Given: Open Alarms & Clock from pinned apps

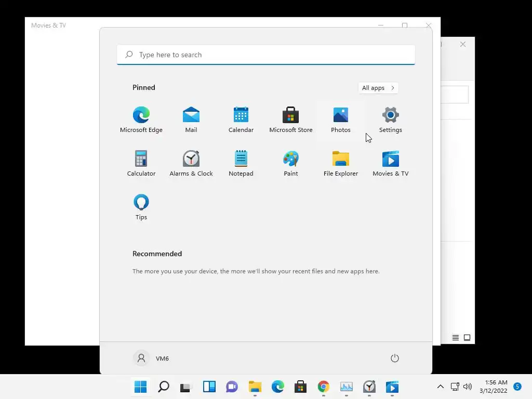Looking at the screenshot, I should tap(191, 163).
